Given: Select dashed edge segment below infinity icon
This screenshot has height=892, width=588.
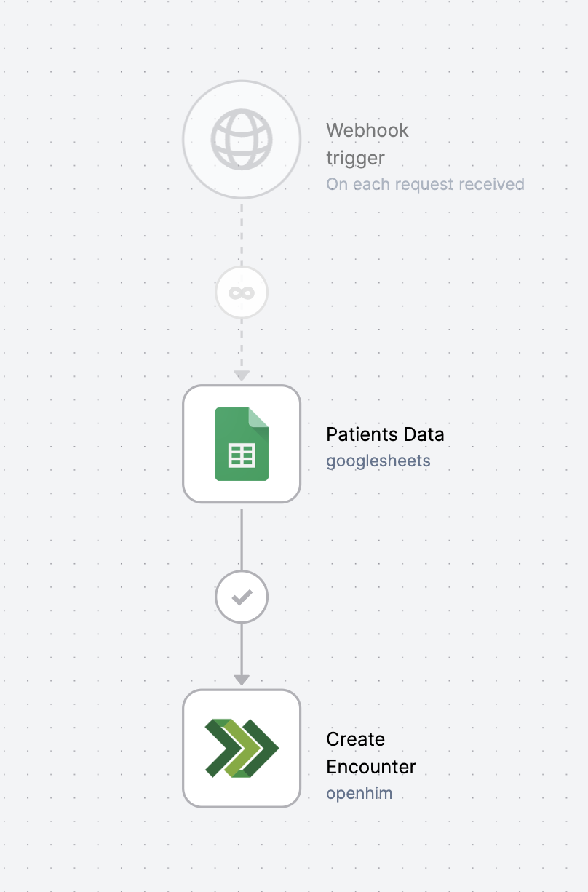Looking at the screenshot, I should point(242,345).
